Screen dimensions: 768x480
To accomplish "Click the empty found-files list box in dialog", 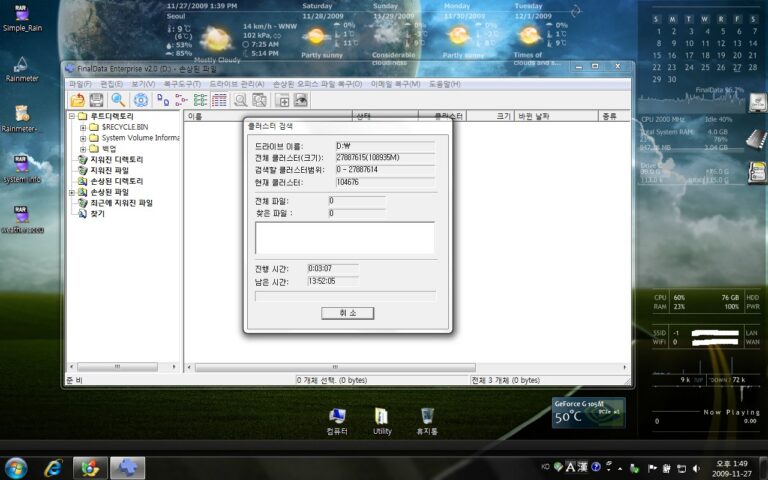I will [x=345, y=238].
